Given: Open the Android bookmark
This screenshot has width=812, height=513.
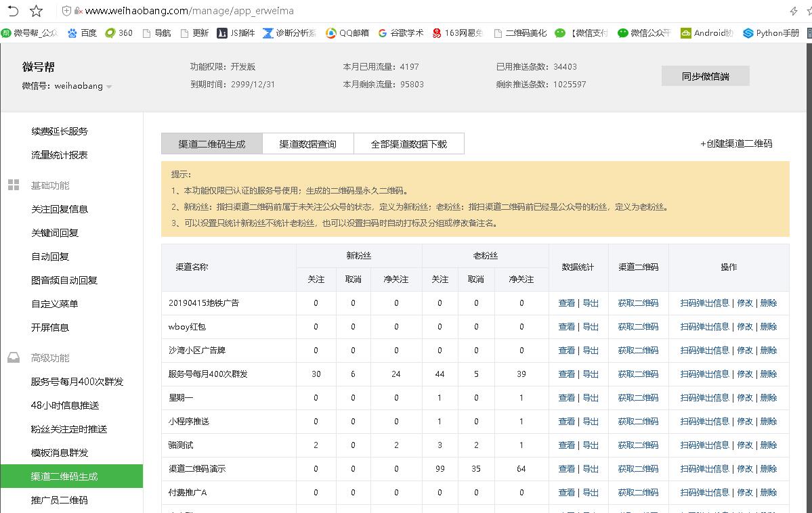Looking at the screenshot, I should (x=707, y=33).
